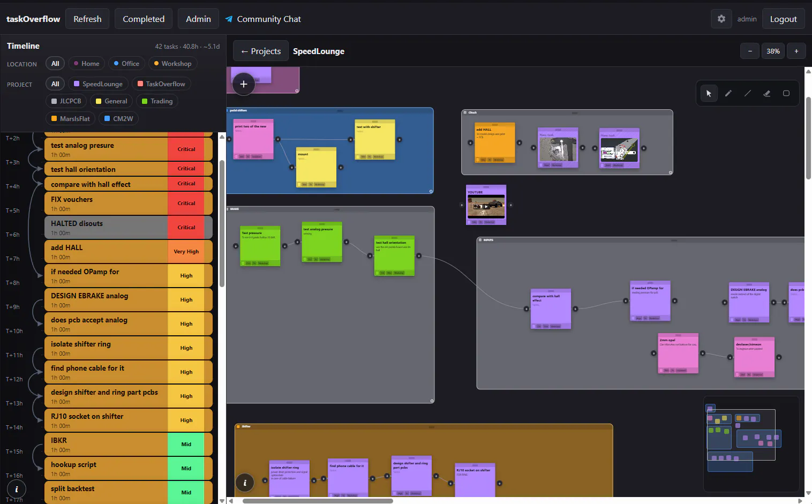Image resolution: width=812 pixels, height=504 pixels.
Task: Toggle the CM2W project filter
Action: pos(118,118)
